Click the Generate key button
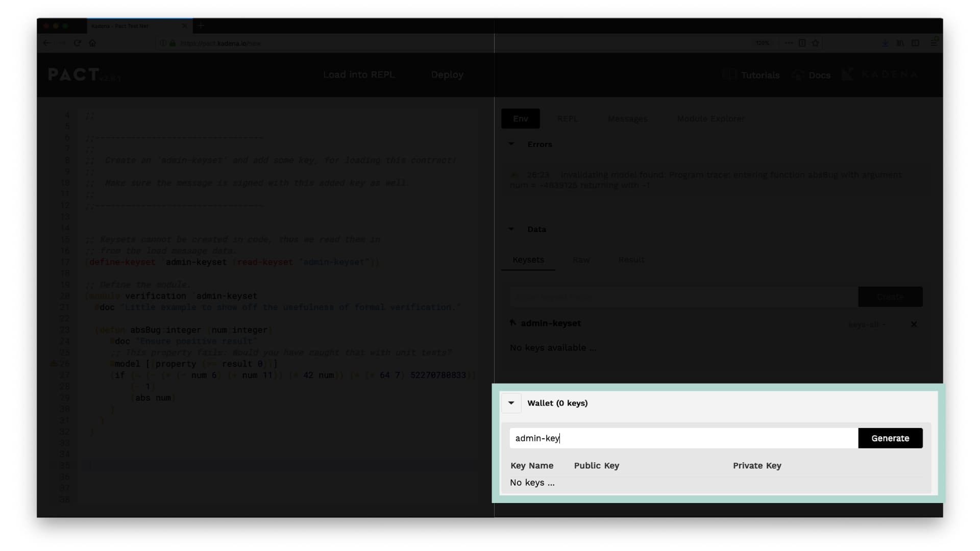The image size is (980, 551). (890, 438)
